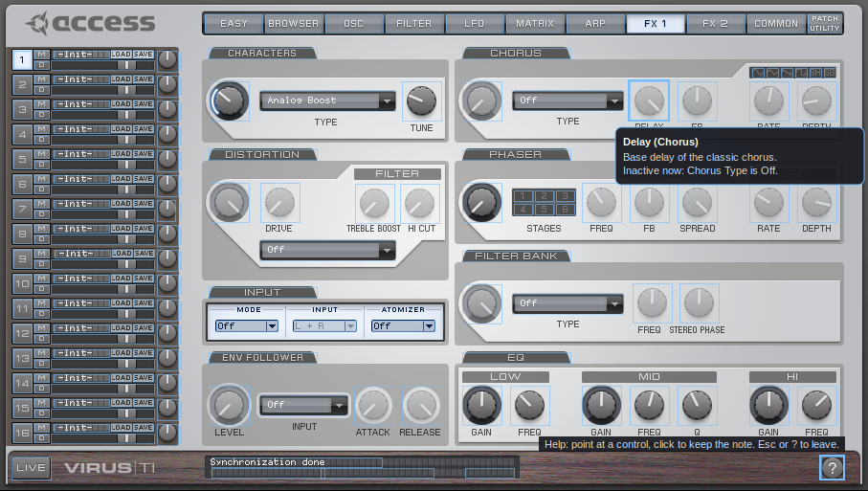Toggle the LIVE mode button
868x491 pixels.
tap(31, 468)
